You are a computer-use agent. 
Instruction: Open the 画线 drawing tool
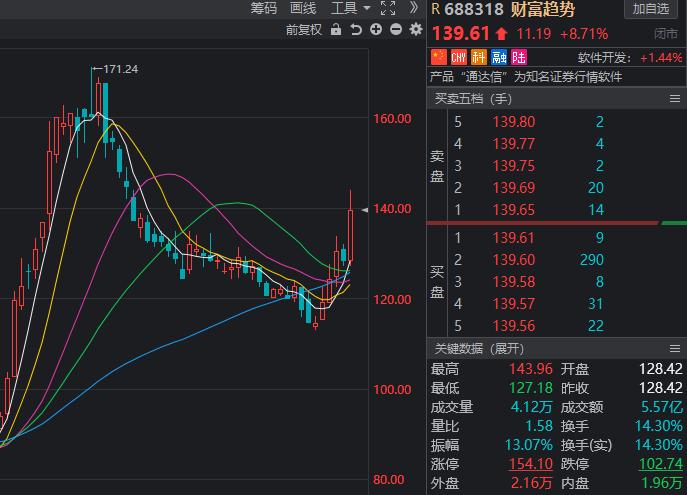pos(303,8)
